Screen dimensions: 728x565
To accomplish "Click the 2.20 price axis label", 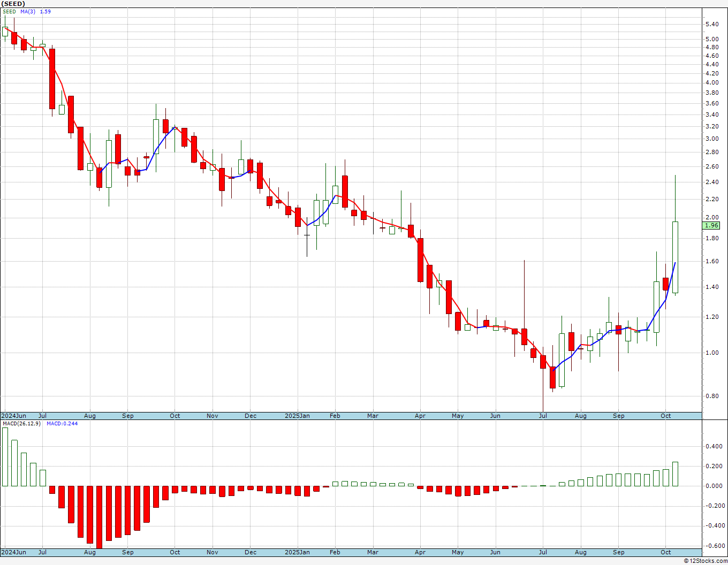I will coord(712,199).
